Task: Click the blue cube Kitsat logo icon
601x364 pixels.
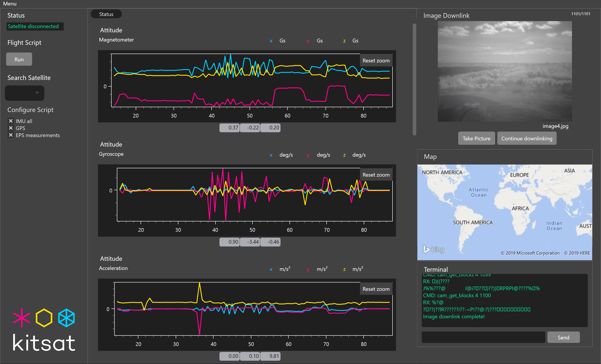Action: [66, 318]
